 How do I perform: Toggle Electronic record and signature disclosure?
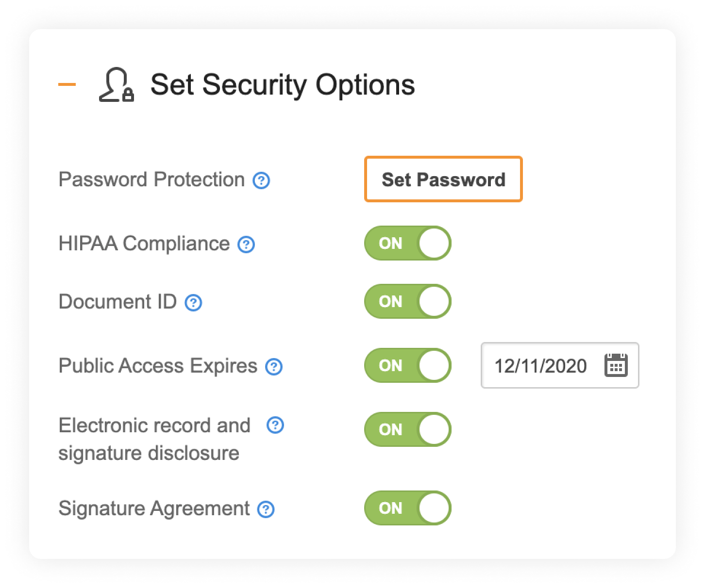[x=408, y=429]
